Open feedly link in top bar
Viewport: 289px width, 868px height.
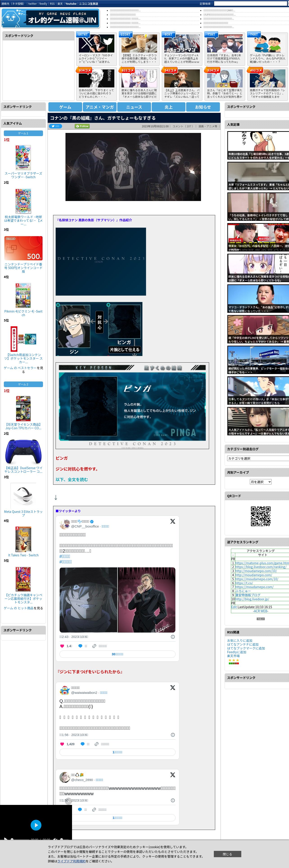43,4
